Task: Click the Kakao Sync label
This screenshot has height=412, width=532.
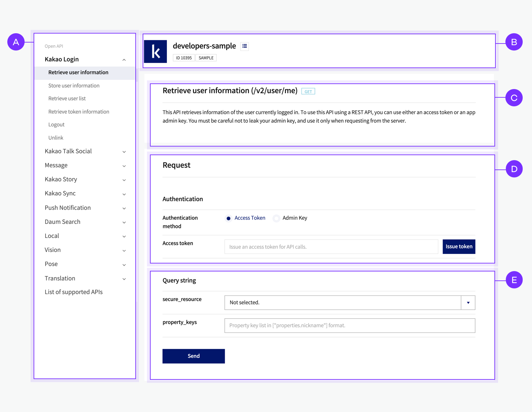Action: click(60, 193)
